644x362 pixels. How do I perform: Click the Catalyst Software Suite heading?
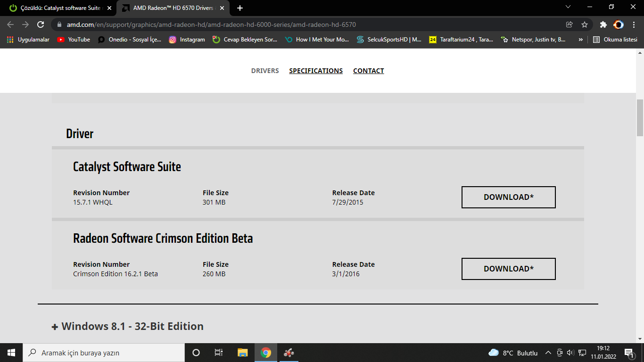click(x=127, y=167)
